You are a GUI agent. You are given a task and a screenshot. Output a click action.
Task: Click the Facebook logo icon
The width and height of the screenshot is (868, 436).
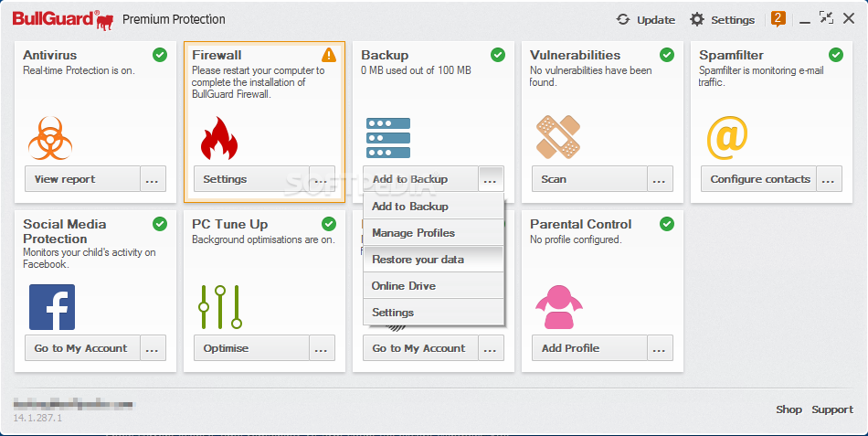[52, 307]
